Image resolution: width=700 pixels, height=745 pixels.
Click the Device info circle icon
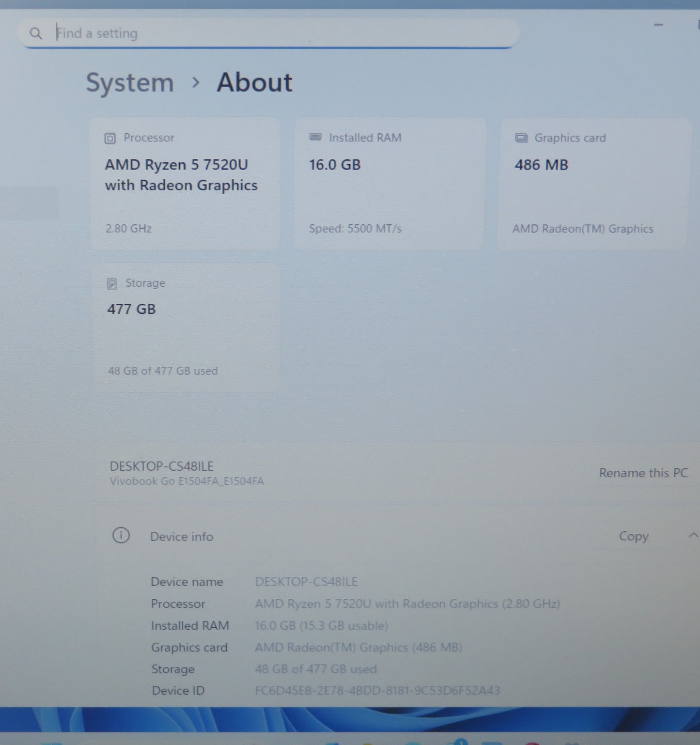[121, 536]
